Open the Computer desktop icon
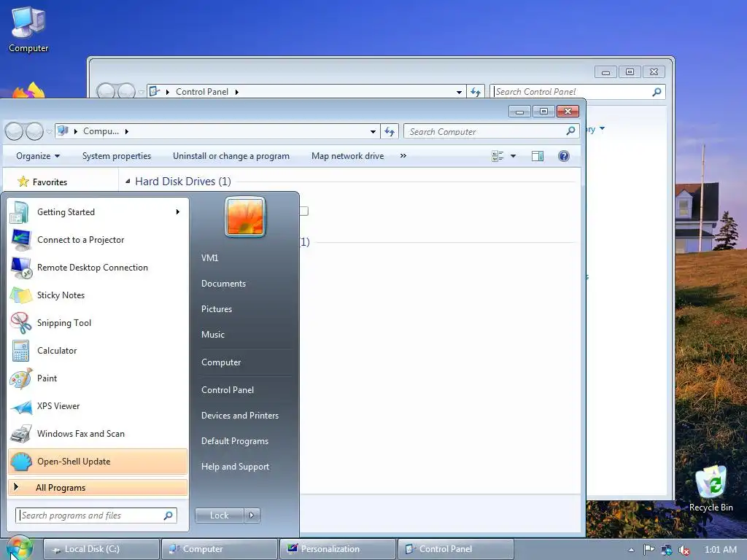747x560 pixels. [28, 29]
